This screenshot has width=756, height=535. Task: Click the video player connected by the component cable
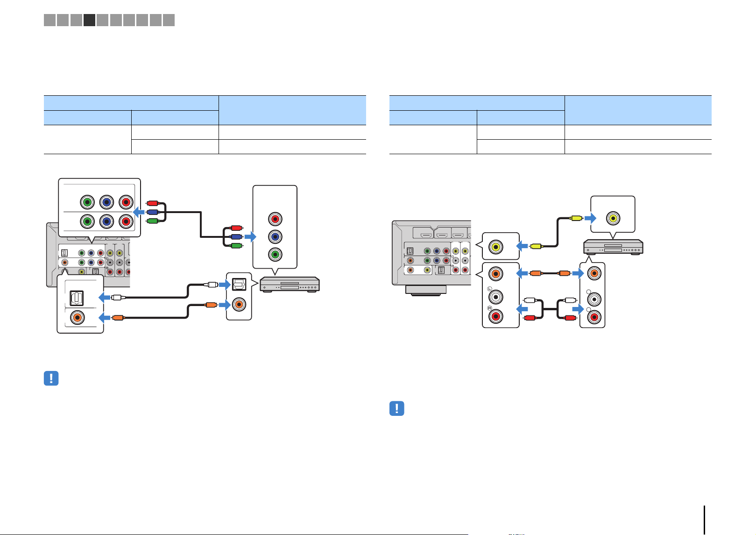tap(290, 285)
